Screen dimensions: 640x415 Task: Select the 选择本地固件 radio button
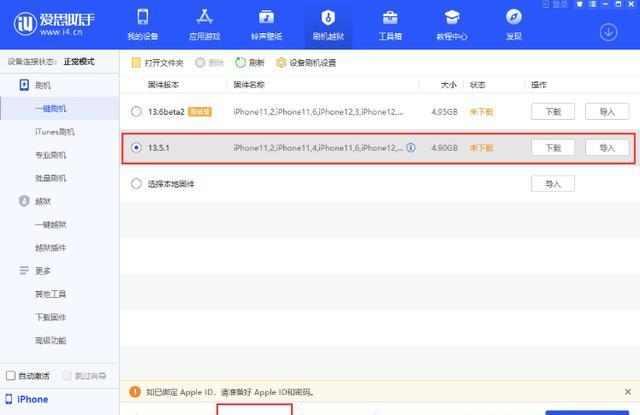[x=136, y=184]
